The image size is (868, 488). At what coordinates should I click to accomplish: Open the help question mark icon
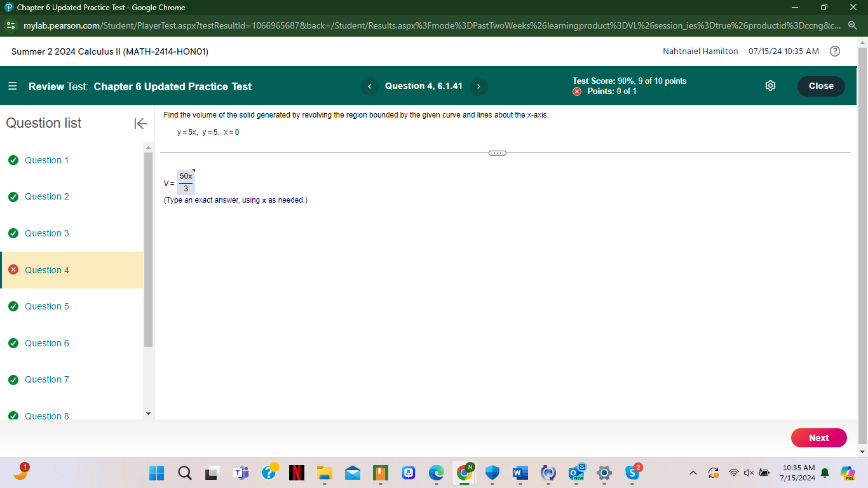tap(836, 51)
